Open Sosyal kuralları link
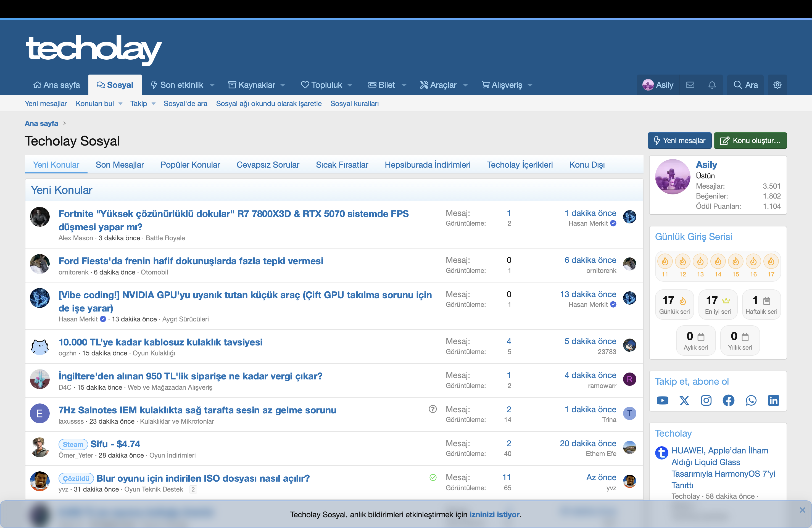This screenshot has height=528, width=812. 354,104
